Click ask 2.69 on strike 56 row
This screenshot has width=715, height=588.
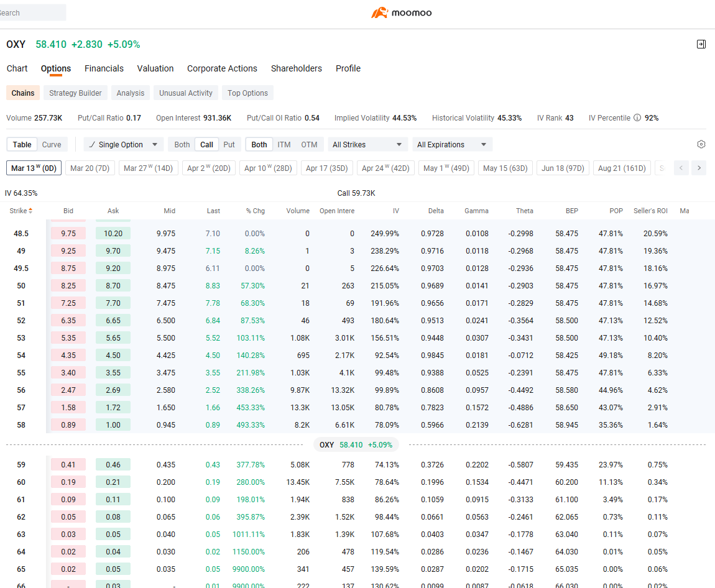click(113, 390)
